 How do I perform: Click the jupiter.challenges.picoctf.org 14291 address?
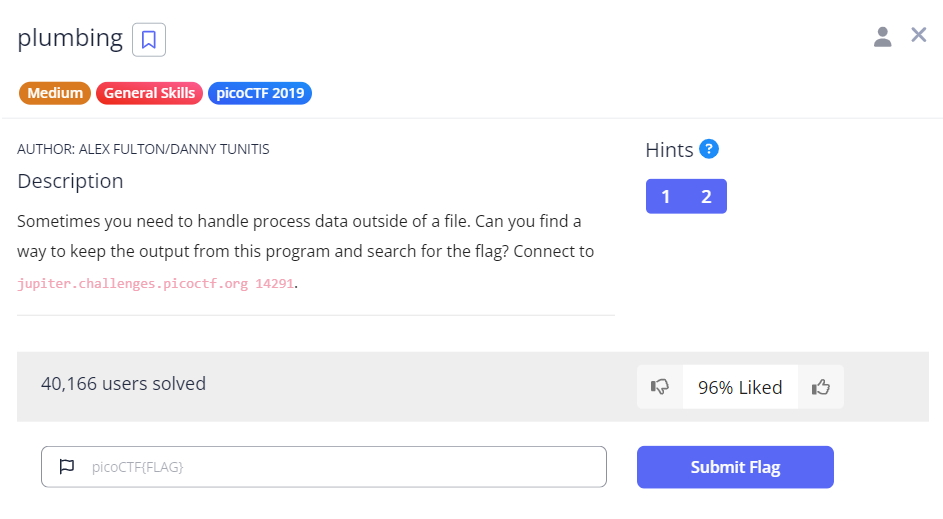click(x=156, y=283)
